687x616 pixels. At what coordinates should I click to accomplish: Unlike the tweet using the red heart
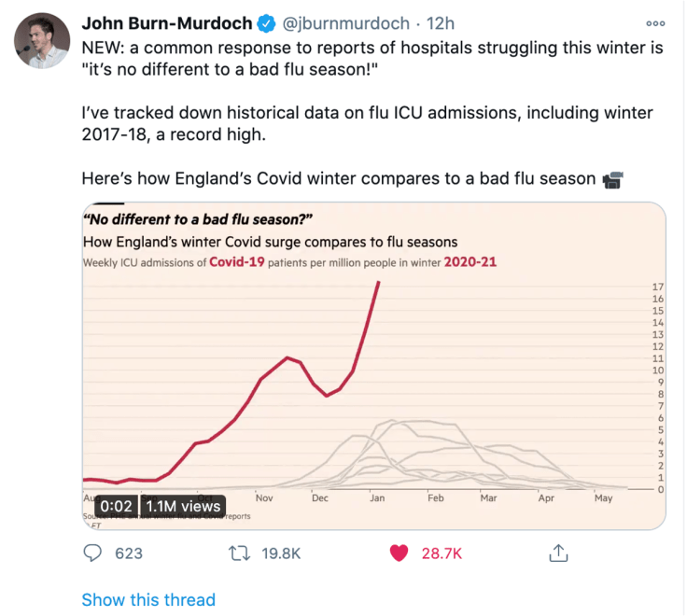399,553
